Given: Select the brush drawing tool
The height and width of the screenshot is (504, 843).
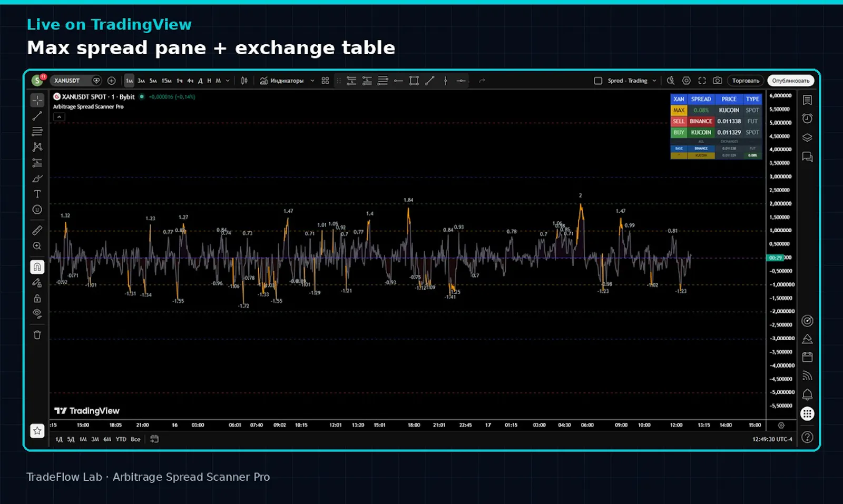Looking at the screenshot, I should (37, 179).
